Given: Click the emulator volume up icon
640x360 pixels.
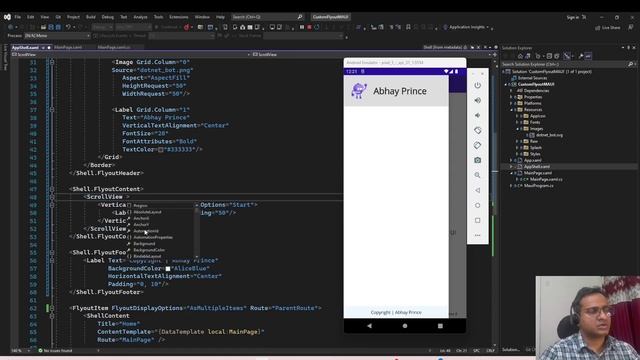Looking at the screenshot, I should (478, 100).
